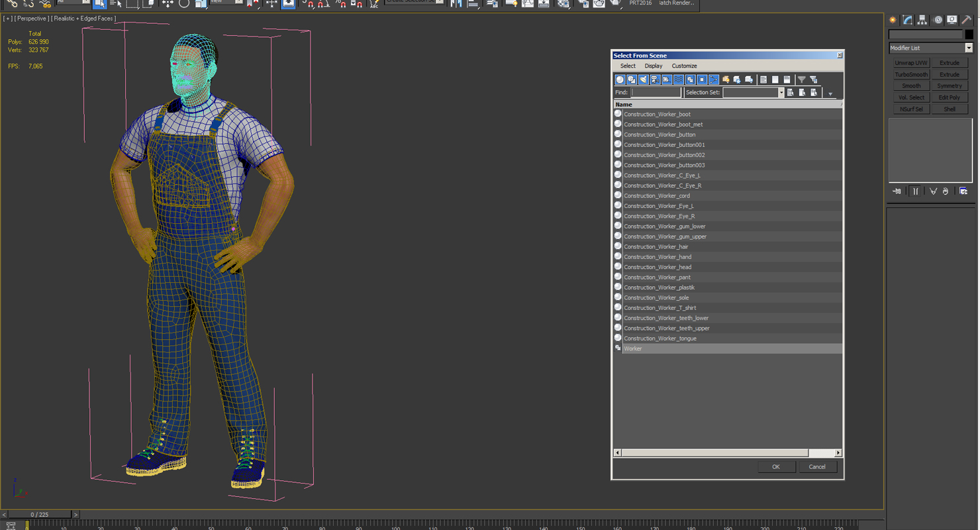This screenshot has height=530, width=980.
Task: Click Remove Modifier icon below stack
Action: (x=946, y=191)
